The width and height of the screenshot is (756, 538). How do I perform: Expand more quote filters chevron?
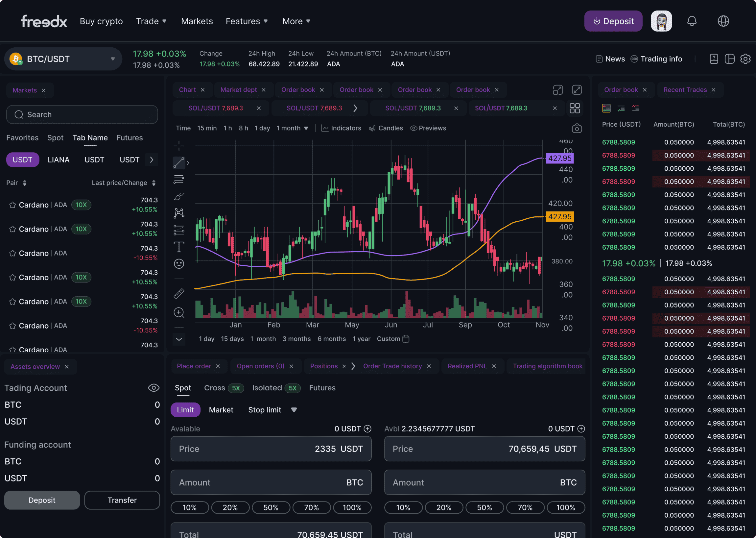pyautogui.click(x=152, y=160)
